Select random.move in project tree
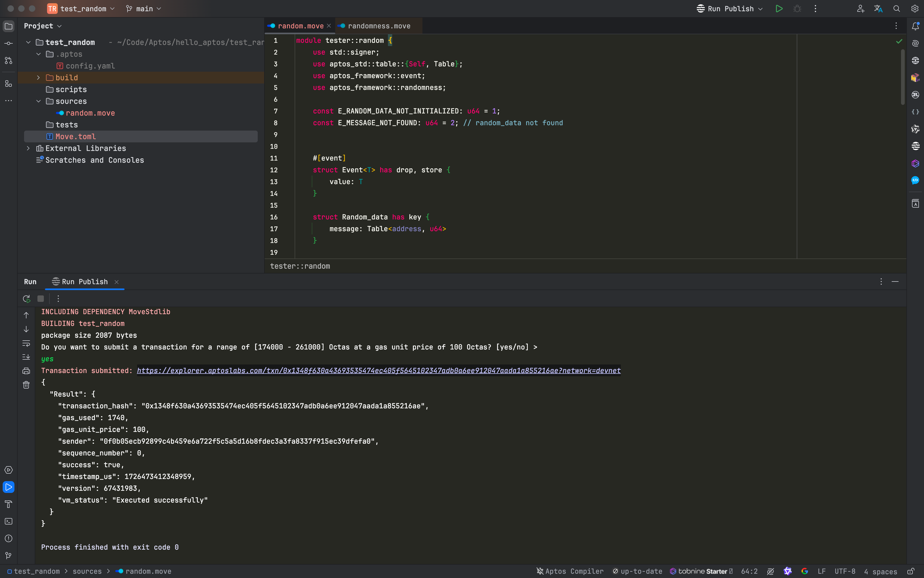 point(90,113)
